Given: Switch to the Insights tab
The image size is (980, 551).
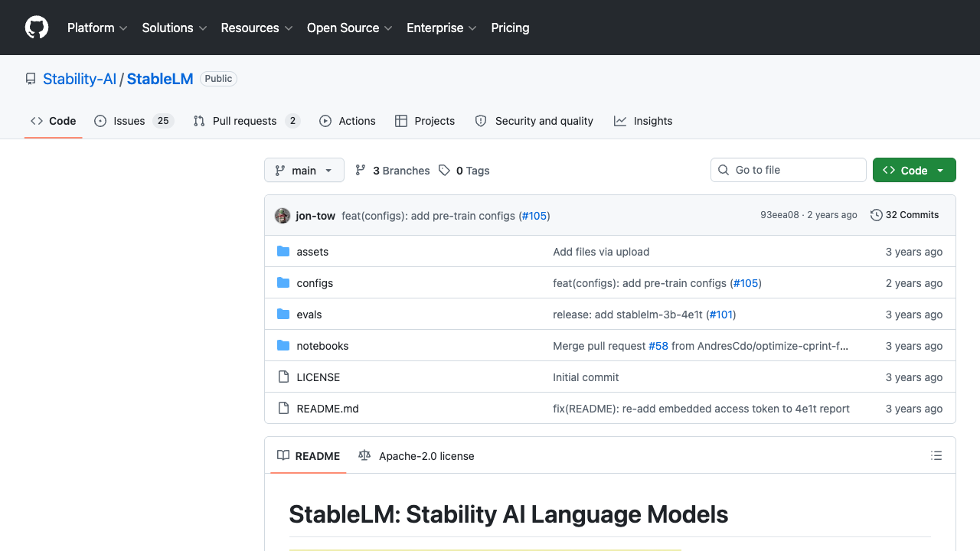Looking at the screenshot, I should point(643,121).
